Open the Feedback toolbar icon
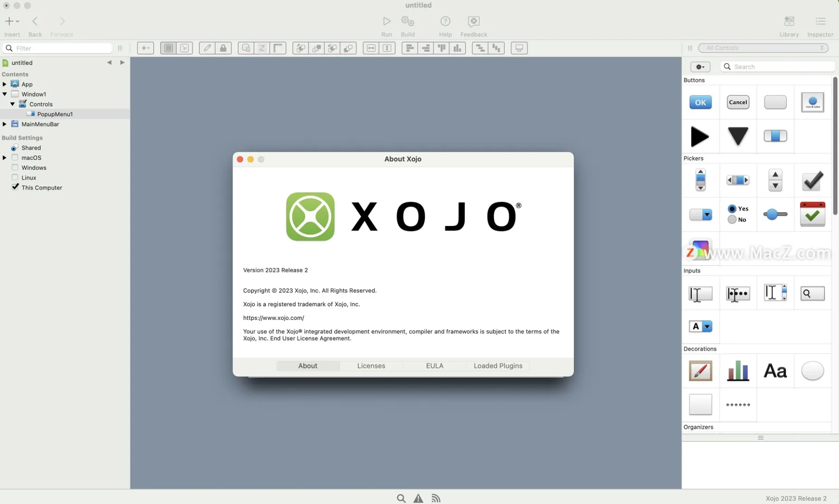 coord(474,21)
